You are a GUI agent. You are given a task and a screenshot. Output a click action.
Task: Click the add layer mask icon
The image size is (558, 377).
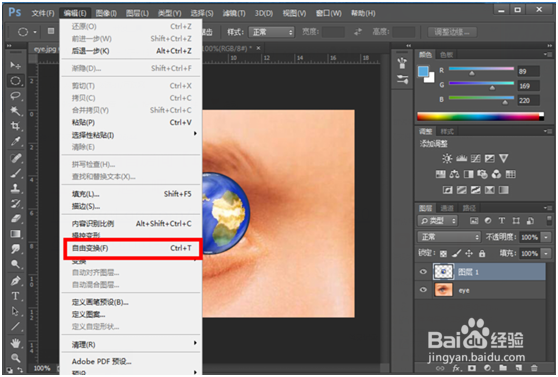(472, 368)
